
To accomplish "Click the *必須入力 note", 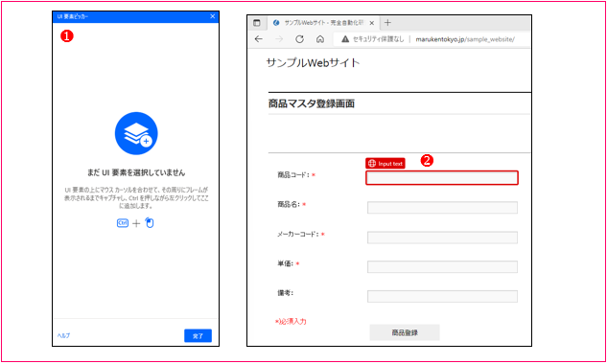I will pyautogui.click(x=291, y=322).
